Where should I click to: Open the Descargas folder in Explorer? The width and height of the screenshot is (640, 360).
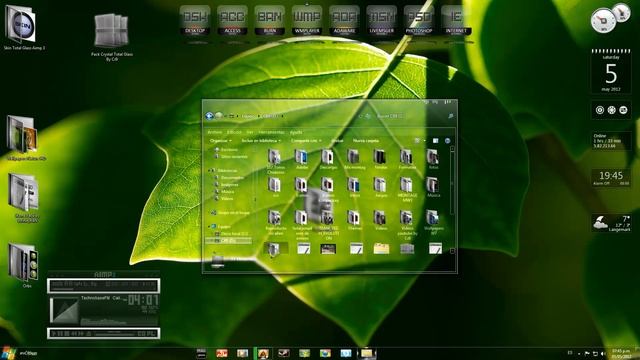coord(328,159)
